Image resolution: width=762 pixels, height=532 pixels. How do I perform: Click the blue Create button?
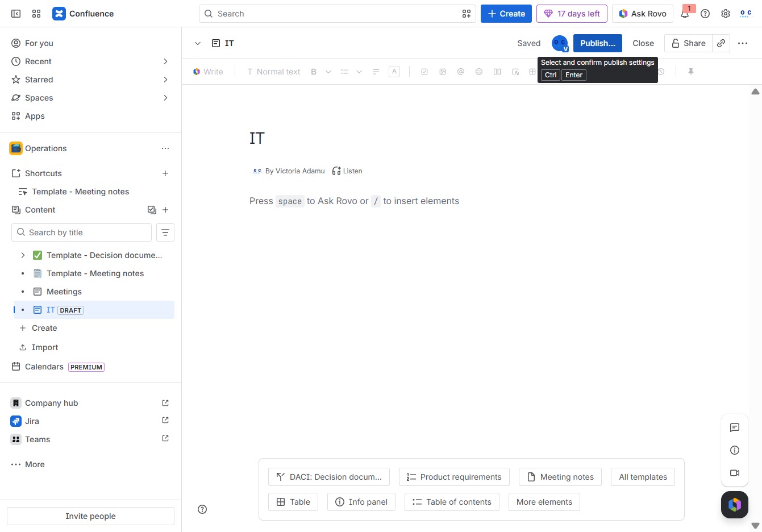pyautogui.click(x=506, y=14)
